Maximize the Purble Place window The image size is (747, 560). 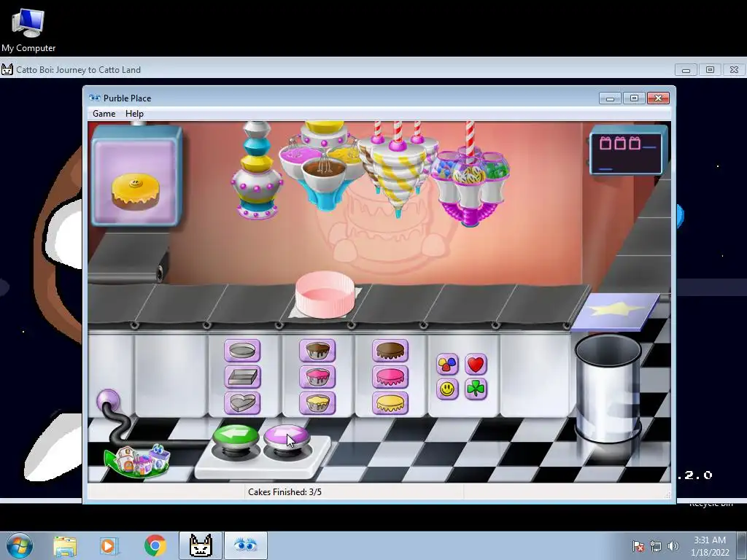(634, 98)
